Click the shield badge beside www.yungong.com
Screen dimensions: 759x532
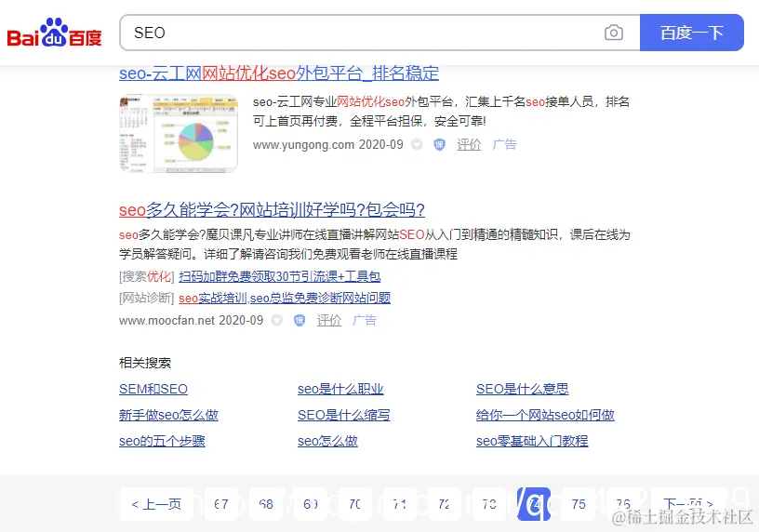click(x=439, y=144)
